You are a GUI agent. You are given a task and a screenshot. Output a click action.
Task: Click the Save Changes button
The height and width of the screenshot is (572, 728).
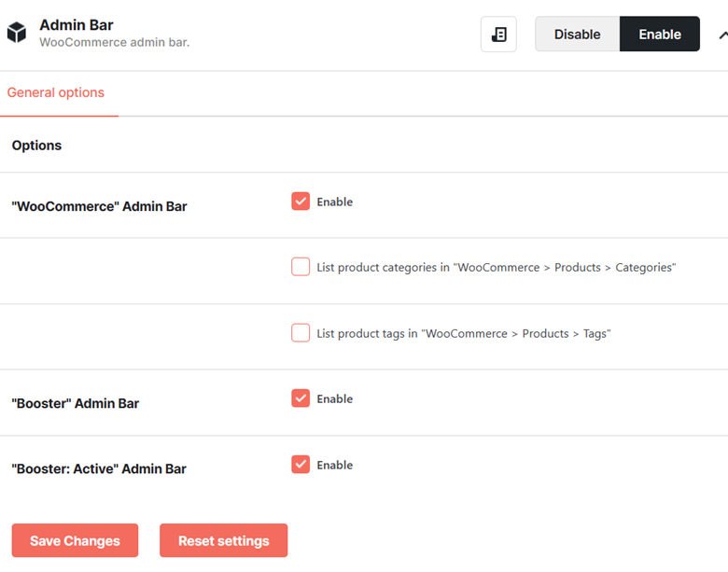click(75, 540)
